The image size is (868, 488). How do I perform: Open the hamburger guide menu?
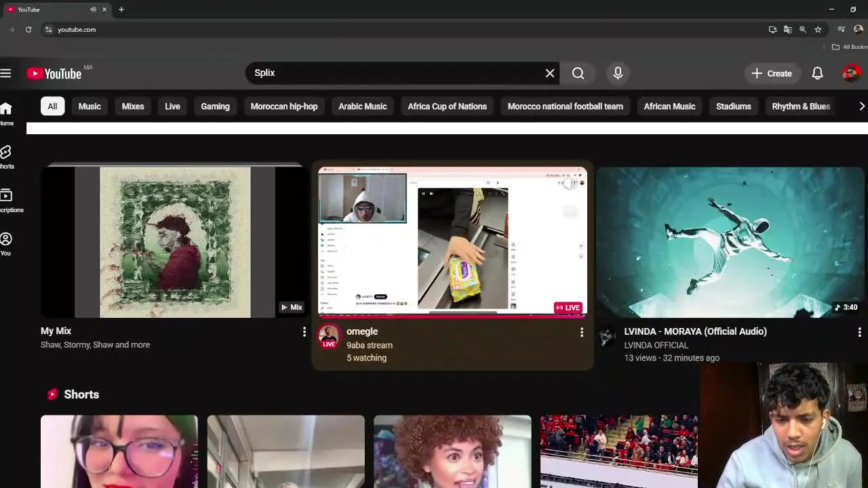coord(5,73)
